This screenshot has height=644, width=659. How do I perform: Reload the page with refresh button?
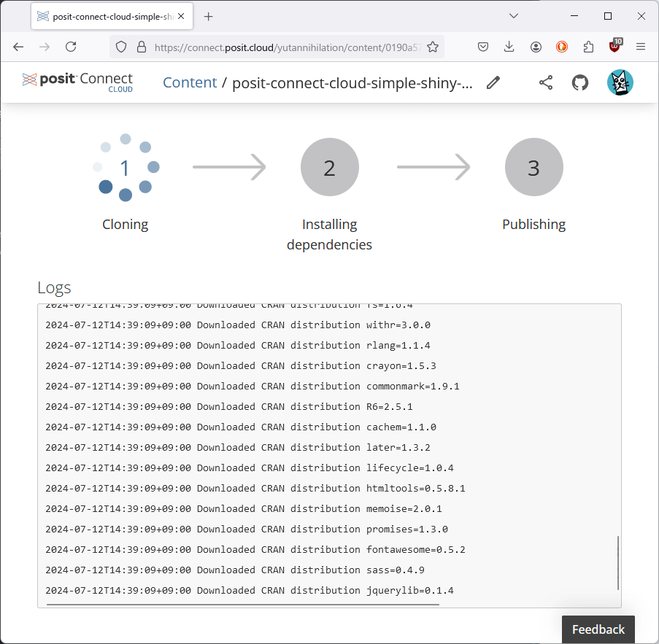point(70,46)
